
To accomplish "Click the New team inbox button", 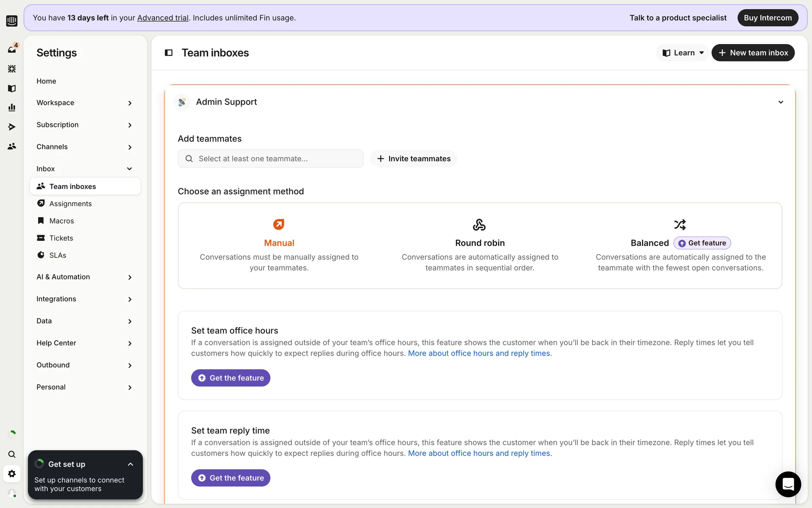I will point(753,53).
